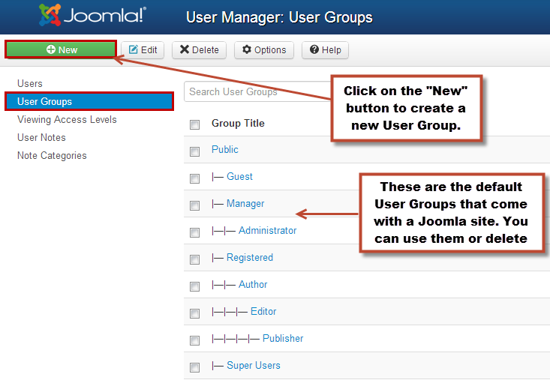Sort by the Group Title column header
The width and height of the screenshot is (550, 392).
238,124
